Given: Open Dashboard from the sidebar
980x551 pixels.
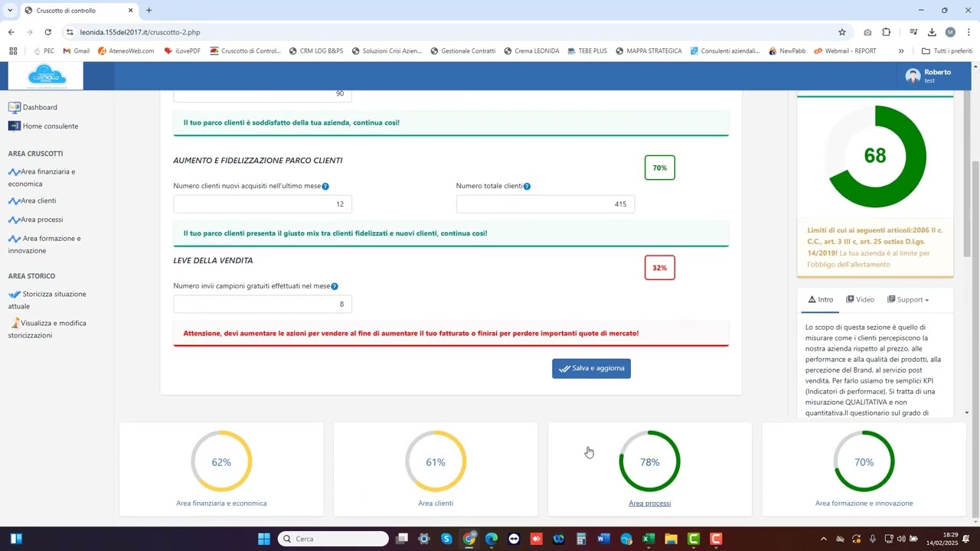Looking at the screenshot, I should click(39, 108).
